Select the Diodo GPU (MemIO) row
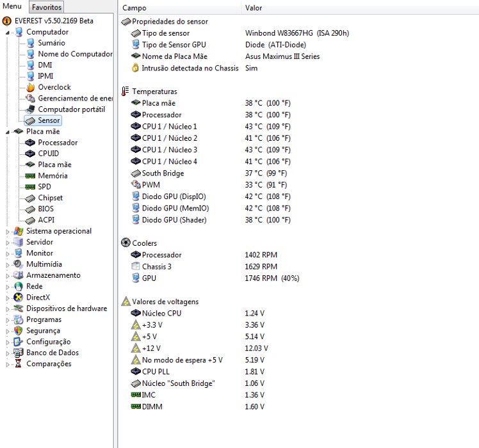Image resolution: width=479 pixels, height=448 pixels. [211, 208]
